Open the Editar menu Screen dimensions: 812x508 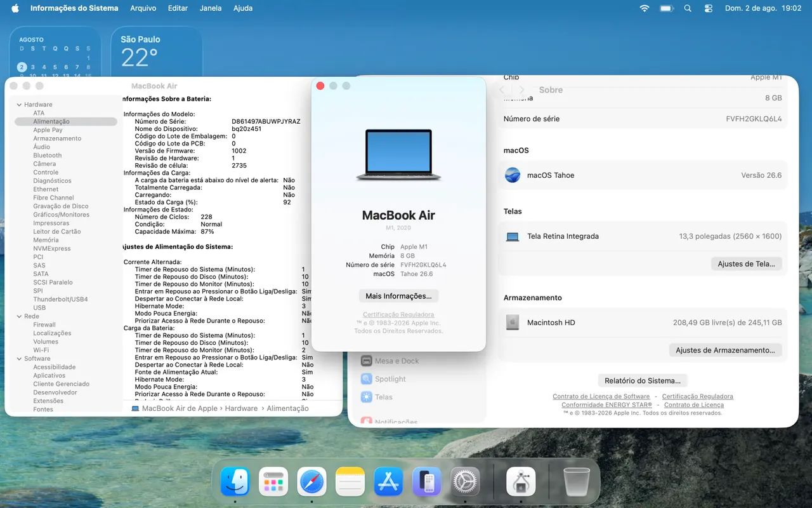point(178,8)
